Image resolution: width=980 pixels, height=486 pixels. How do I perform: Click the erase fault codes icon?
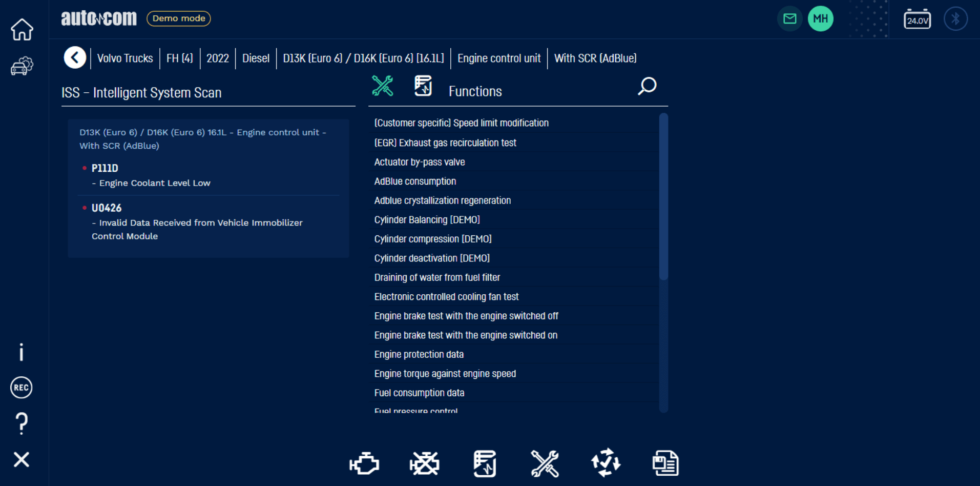[424, 463]
